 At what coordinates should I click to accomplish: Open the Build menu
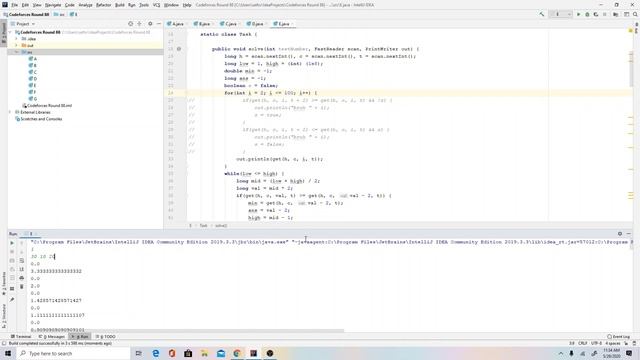(x=120, y=5)
